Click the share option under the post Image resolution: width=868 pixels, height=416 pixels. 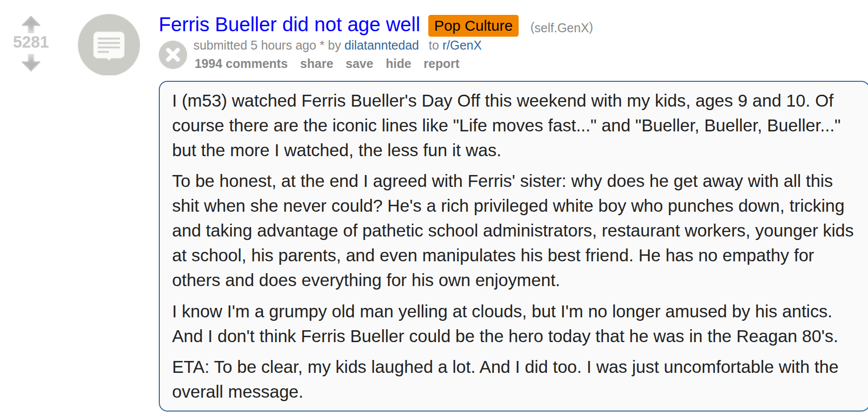(317, 63)
